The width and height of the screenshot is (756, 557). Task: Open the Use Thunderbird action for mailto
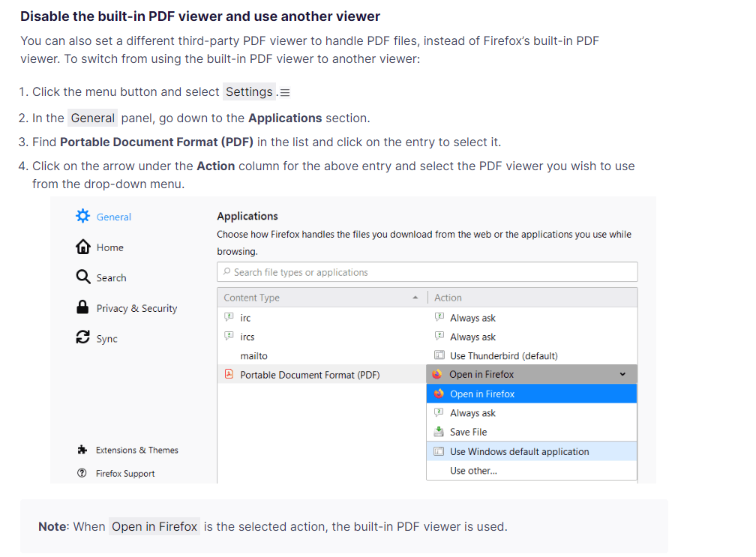click(531, 355)
